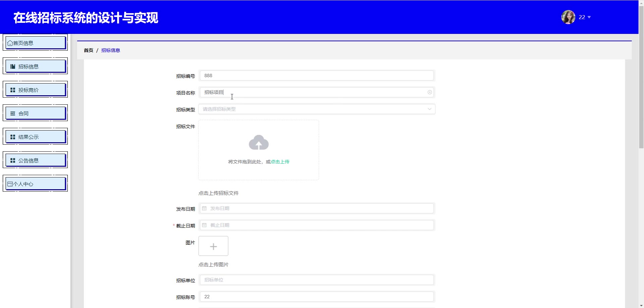This screenshot has width=644, height=308.
Task: Focus the 发布日期 date field
Action: click(317, 208)
